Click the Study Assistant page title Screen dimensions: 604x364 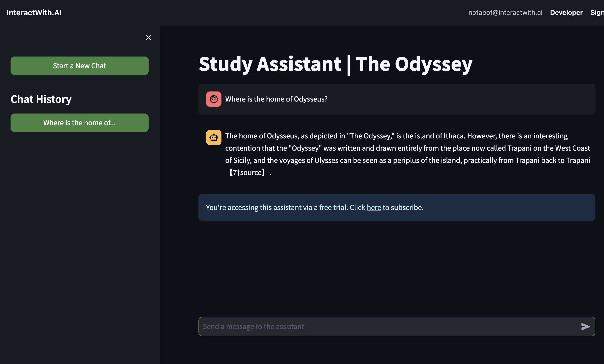pyautogui.click(x=270, y=64)
